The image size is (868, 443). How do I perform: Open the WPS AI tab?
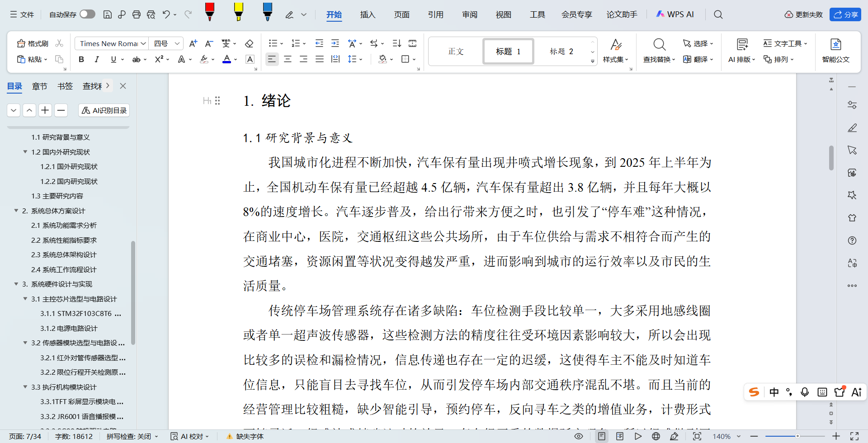(675, 14)
